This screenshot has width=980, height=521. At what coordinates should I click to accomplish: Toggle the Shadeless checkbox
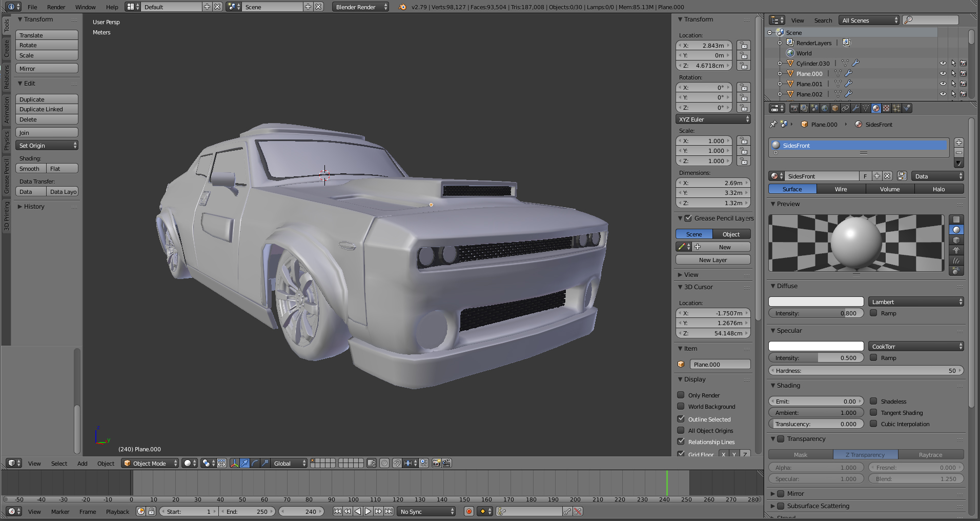pyautogui.click(x=873, y=401)
